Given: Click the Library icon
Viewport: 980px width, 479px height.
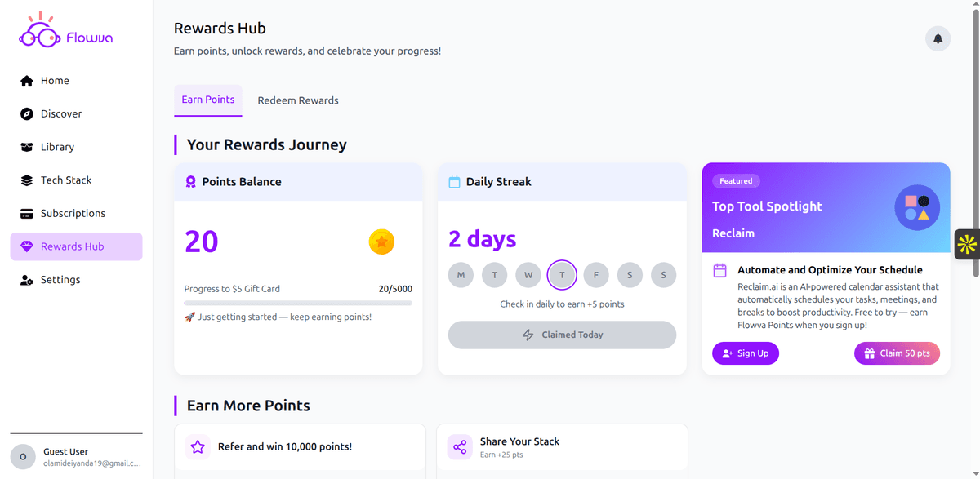Looking at the screenshot, I should [x=25, y=147].
